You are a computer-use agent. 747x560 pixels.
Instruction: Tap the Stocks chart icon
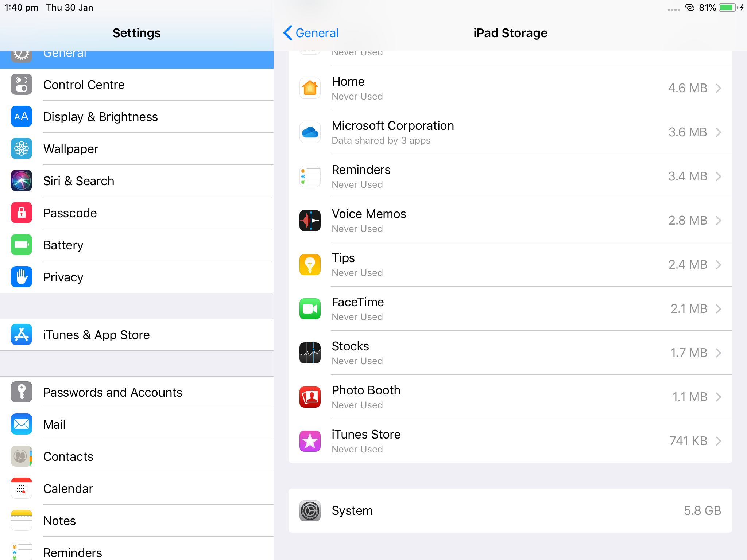coord(310,353)
